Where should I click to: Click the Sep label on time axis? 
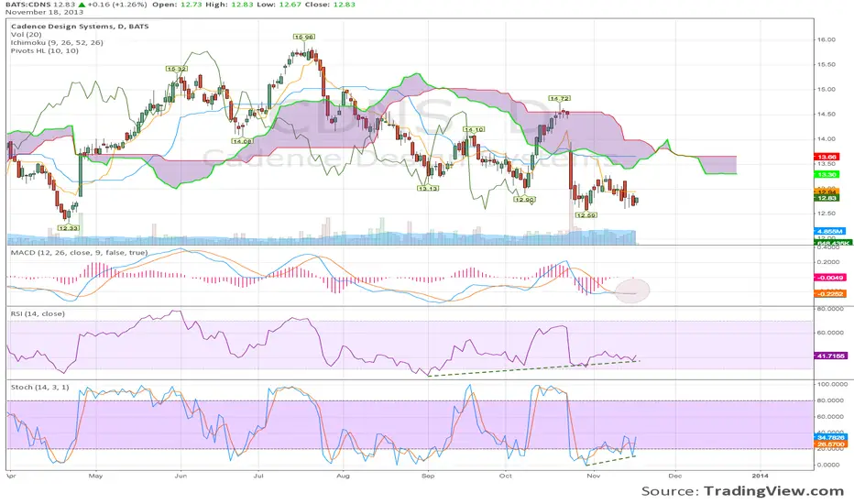click(x=428, y=476)
